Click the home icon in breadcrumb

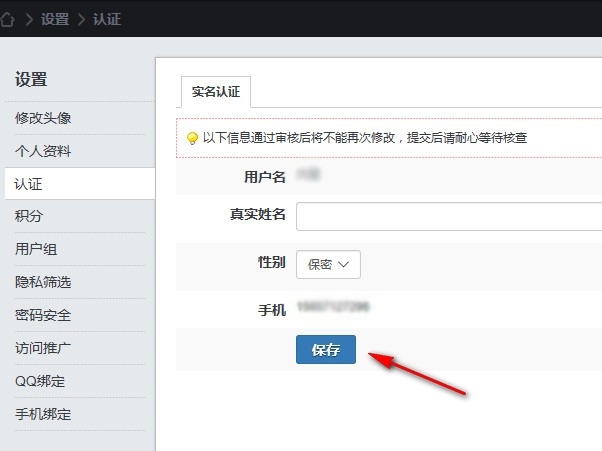pos(10,19)
